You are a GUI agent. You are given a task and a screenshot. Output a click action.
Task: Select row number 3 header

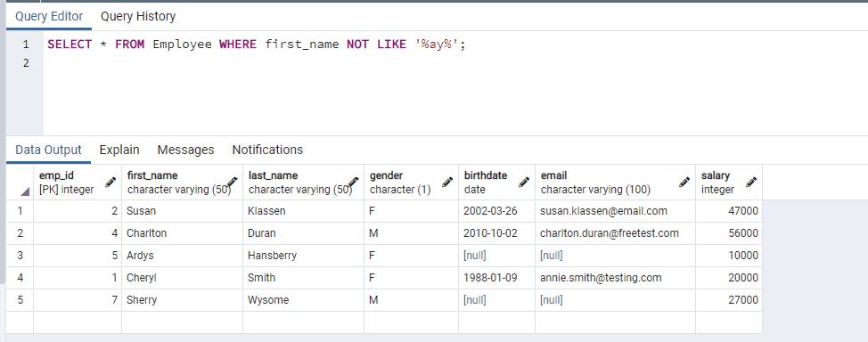[20, 256]
